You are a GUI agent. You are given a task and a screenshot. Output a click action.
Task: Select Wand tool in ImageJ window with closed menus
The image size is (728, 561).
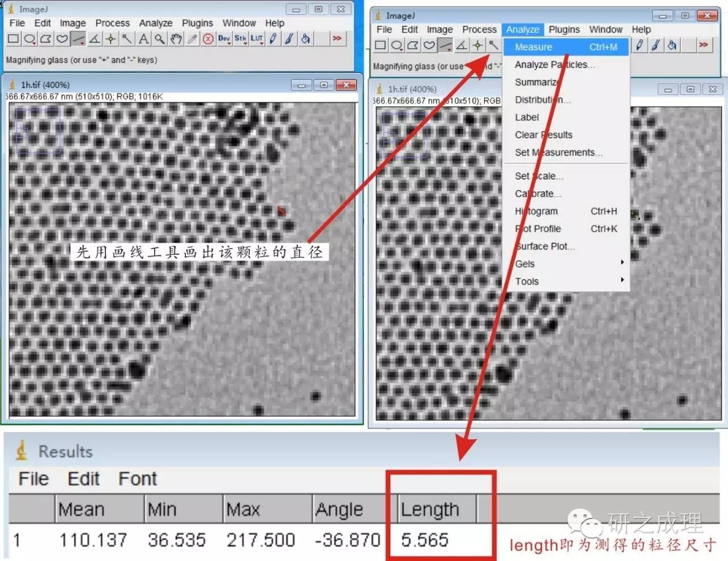pos(127,39)
